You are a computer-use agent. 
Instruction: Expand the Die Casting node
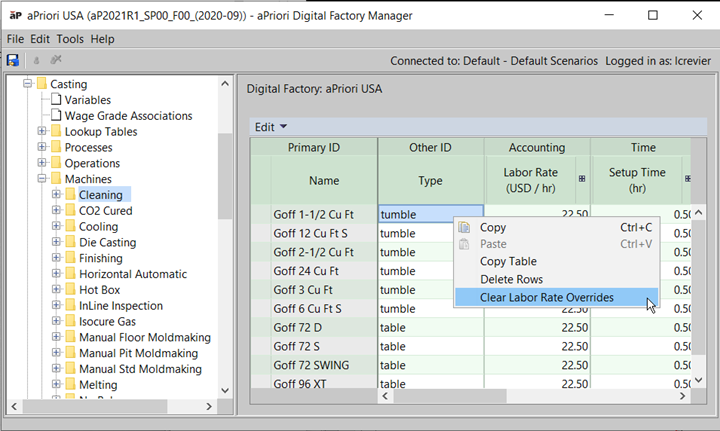point(56,242)
